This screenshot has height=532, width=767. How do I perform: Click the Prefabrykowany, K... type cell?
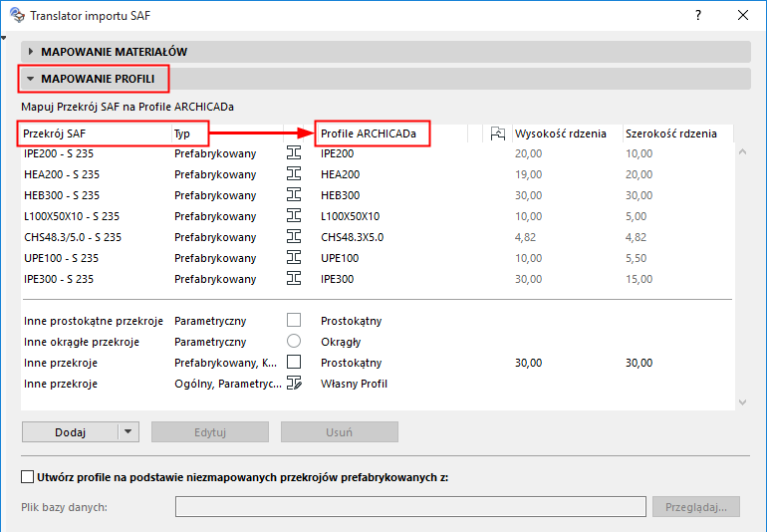pyautogui.click(x=225, y=363)
